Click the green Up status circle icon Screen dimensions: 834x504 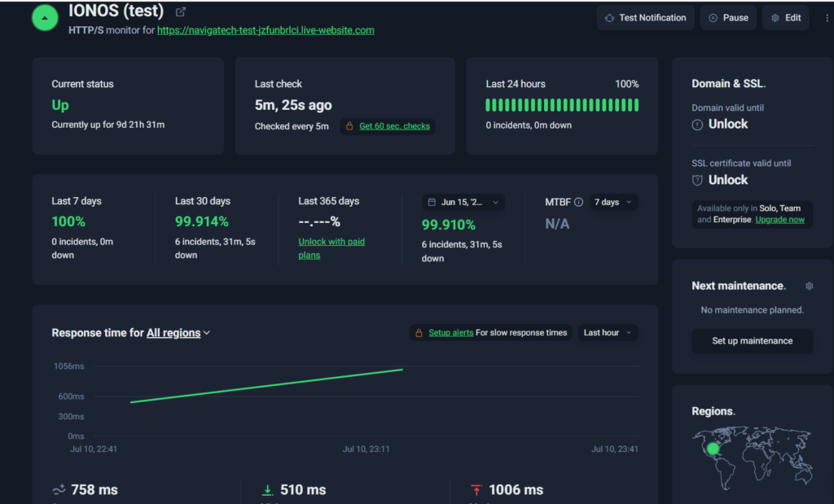[x=46, y=18]
